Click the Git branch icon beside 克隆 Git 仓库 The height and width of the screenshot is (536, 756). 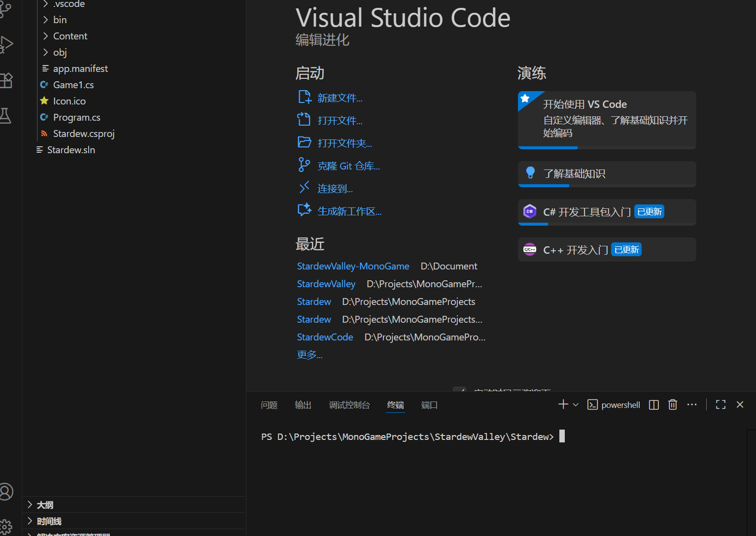tap(304, 165)
